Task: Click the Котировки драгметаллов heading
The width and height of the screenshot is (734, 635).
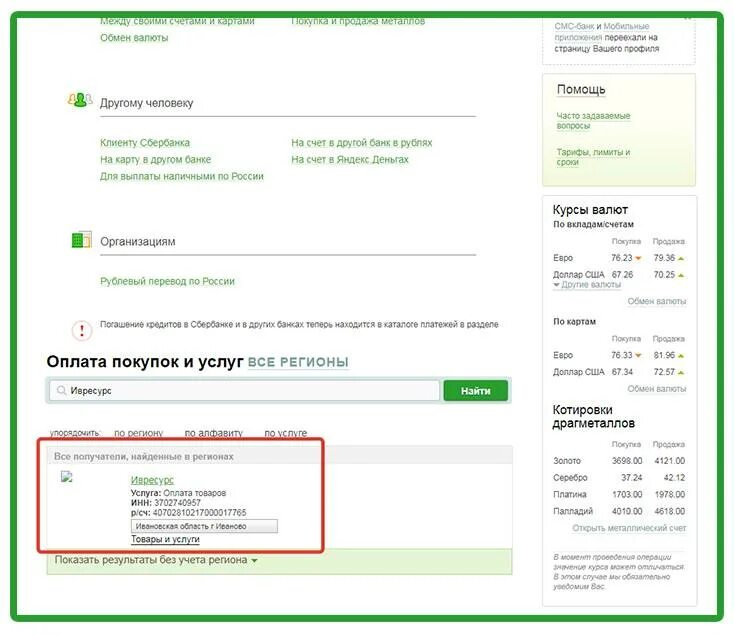Action: tap(594, 416)
